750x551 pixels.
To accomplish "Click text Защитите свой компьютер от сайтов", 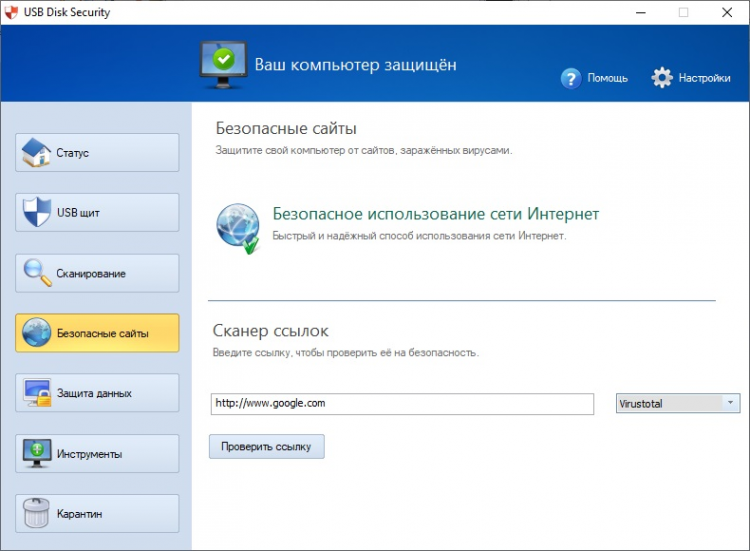I will pos(364,150).
